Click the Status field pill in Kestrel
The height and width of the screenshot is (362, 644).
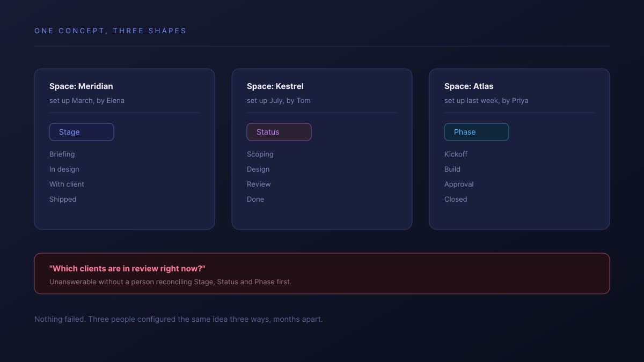(x=279, y=132)
